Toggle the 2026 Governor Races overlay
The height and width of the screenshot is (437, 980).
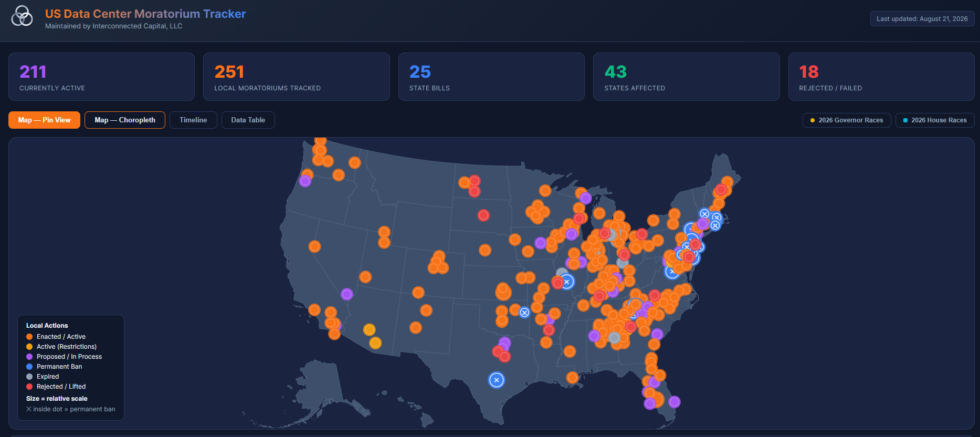(846, 120)
